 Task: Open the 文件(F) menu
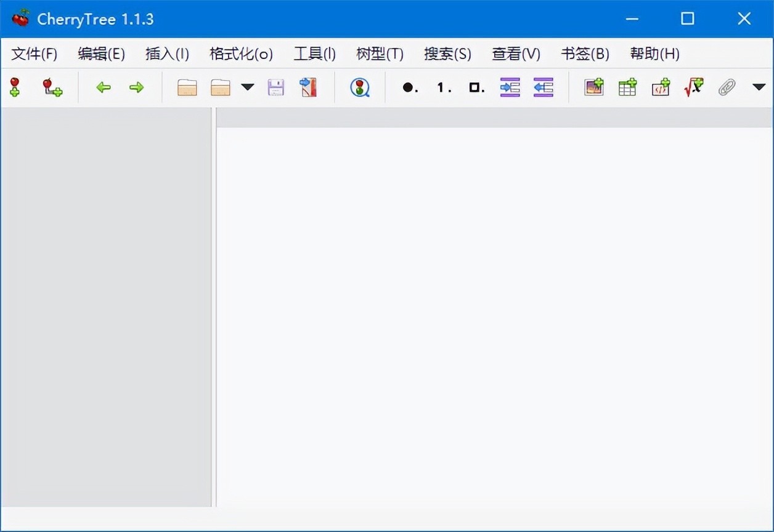click(35, 54)
